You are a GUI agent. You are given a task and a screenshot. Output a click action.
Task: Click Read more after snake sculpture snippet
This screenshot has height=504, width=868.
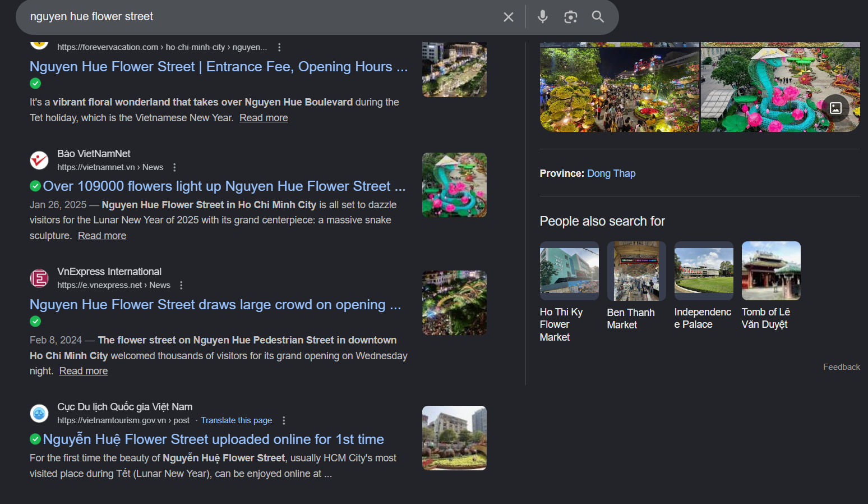[102, 236]
